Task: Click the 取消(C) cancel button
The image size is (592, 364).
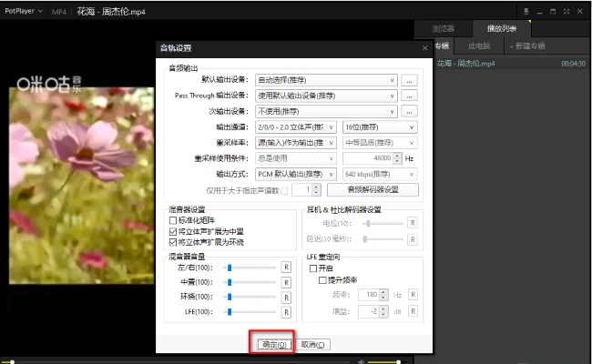Action: pyautogui.click(x=313, y=344)
